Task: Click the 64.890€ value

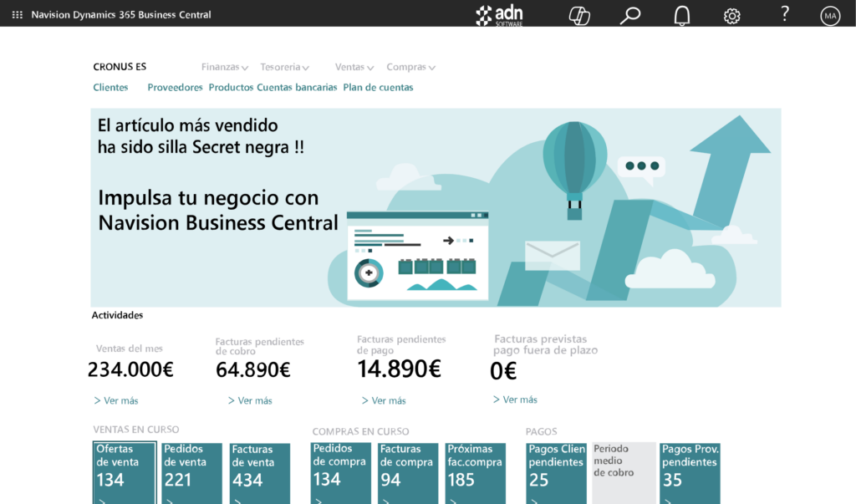Action: pyautogui.click(x=252, y=369)
